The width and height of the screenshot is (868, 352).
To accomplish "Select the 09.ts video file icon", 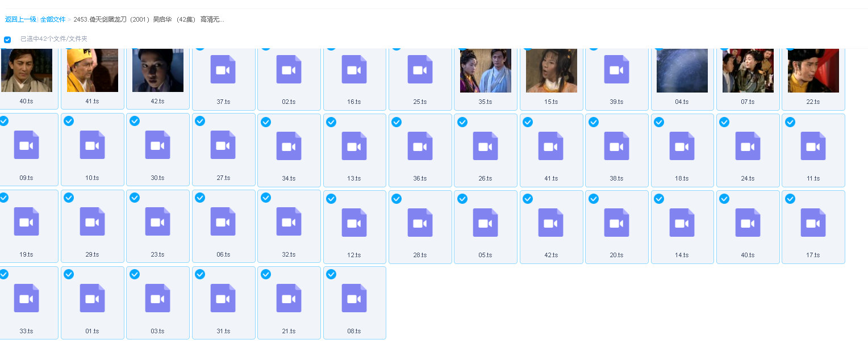I will pyautogui.click(x=27, y=145).
